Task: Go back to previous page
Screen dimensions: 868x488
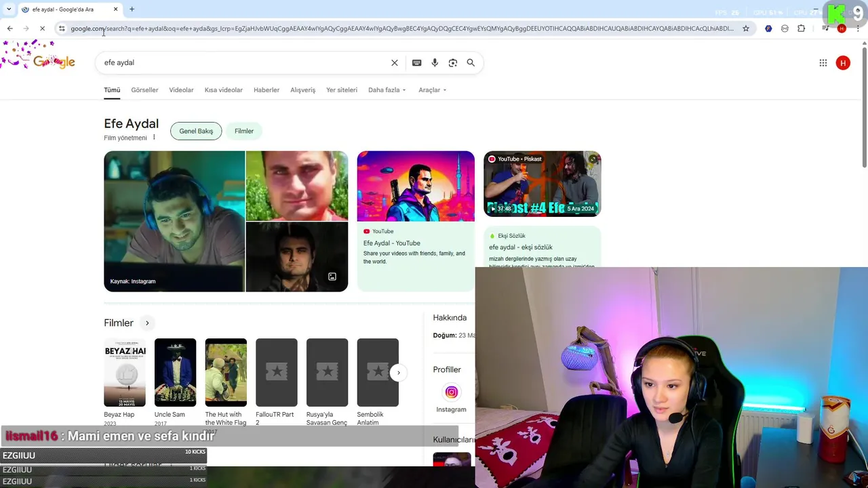Action: coord(9,28)
